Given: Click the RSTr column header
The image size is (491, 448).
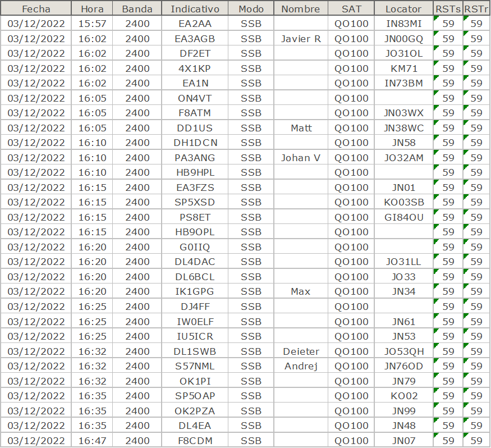Looking at the screenshot, I should coord(476,9).
